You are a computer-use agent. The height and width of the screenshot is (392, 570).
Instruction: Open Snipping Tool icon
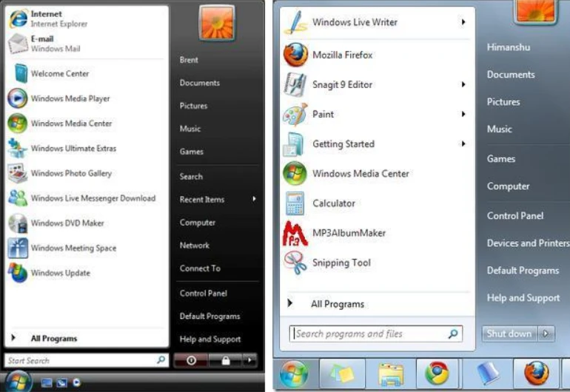point(295,263)
